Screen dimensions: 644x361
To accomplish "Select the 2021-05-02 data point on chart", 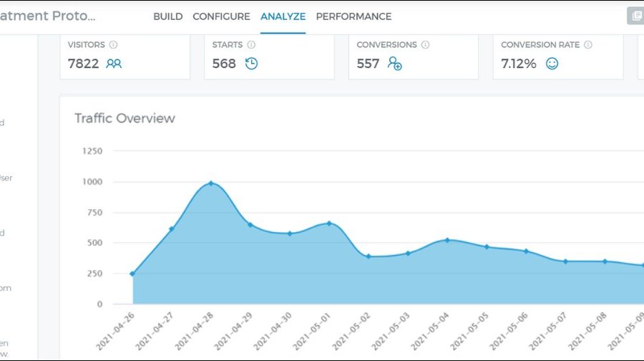I will [x=369, y=256].
